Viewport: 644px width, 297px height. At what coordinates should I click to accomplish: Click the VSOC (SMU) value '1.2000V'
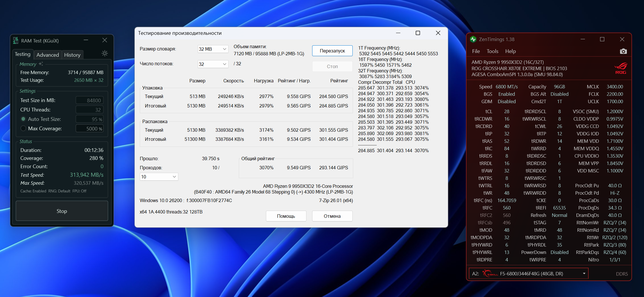[x=615, y=111]
